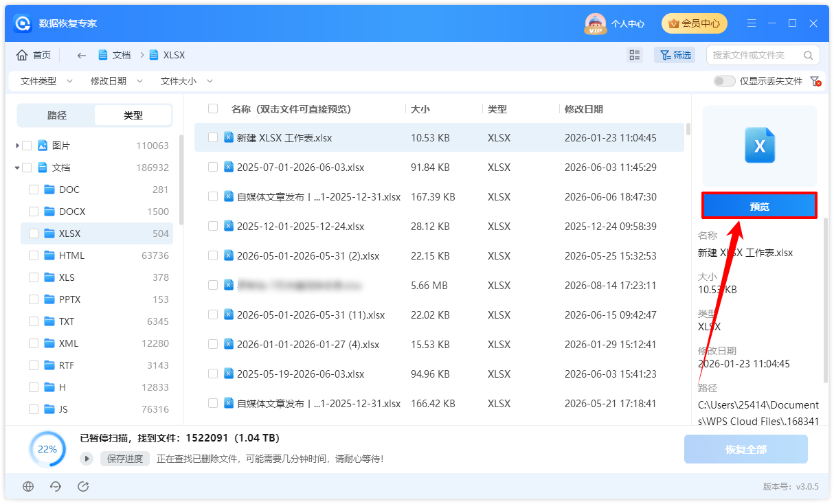Switch to the 路径 tab
Screen dimensions: 834x504
click(57, 115)
